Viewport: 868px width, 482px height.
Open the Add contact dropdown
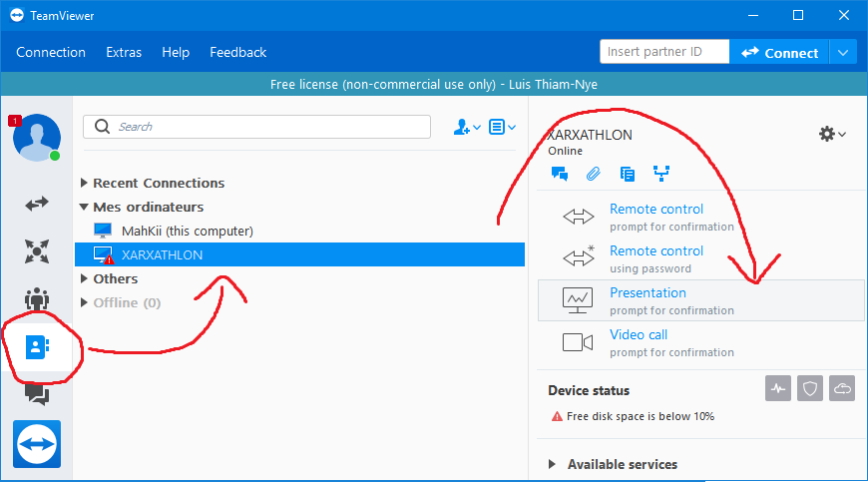pyautogui.click(x=467, y=128)
